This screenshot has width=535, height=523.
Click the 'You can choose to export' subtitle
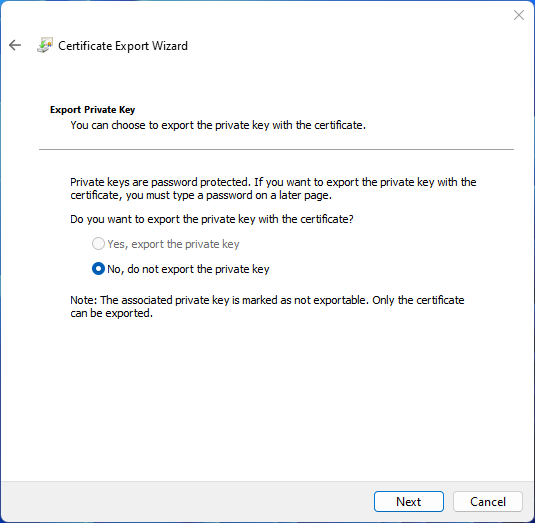tap(218, 125)
